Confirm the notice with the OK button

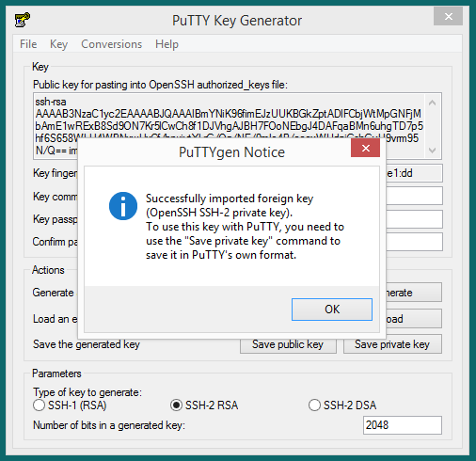click(332, 310)
